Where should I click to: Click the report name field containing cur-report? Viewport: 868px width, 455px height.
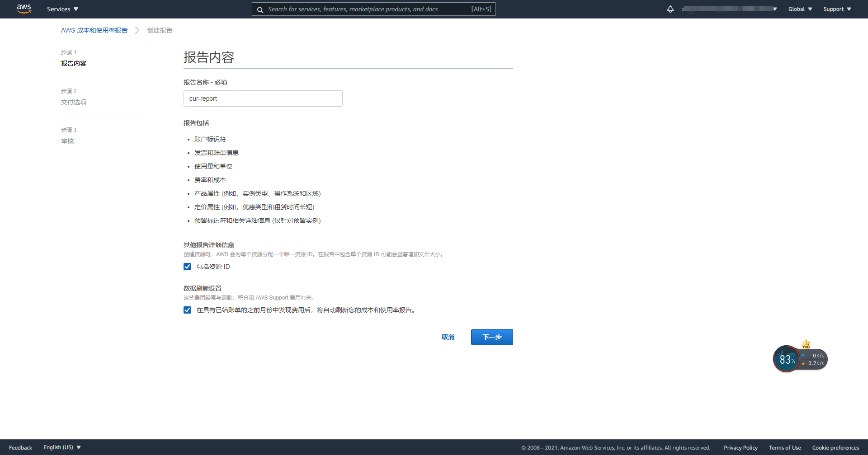click(263, 99)
